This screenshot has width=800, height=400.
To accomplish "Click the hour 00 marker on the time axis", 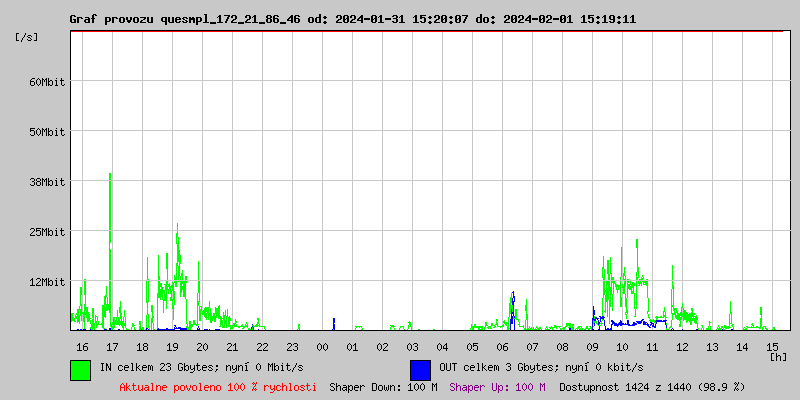I will 322,347.
